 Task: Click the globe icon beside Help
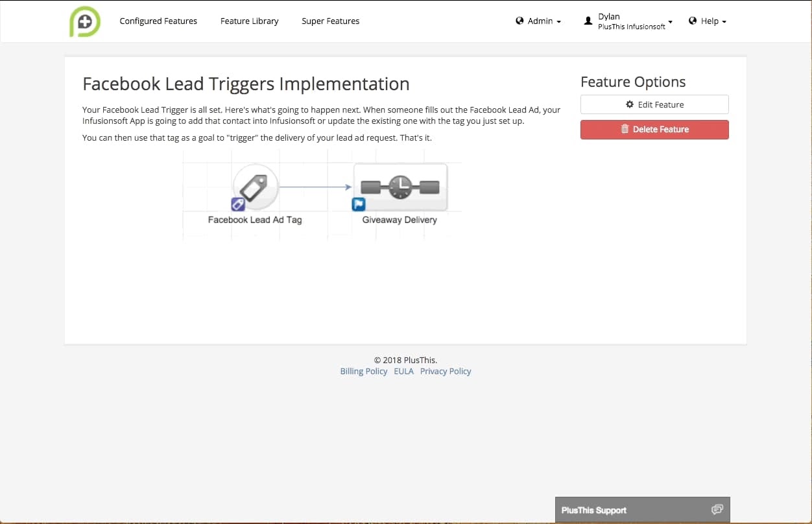[x=693, y=21]
